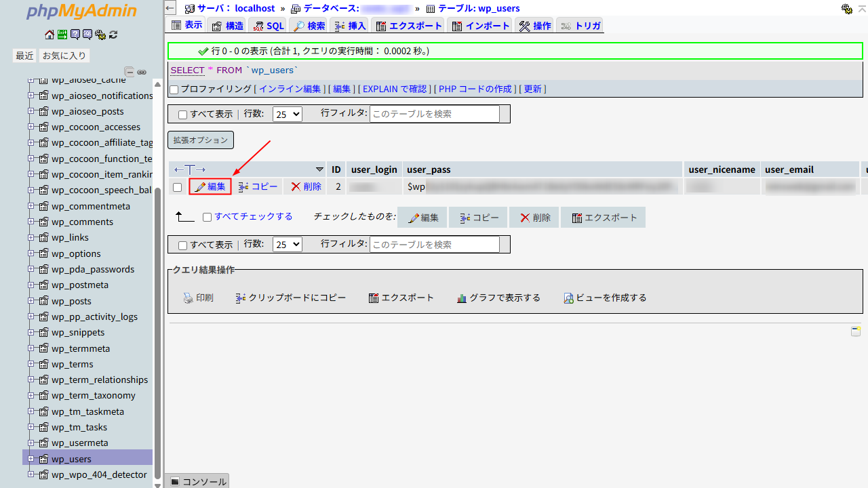Toggle the プロファイリング checkbox
The image size is (868, 488).
pos(174,89)
